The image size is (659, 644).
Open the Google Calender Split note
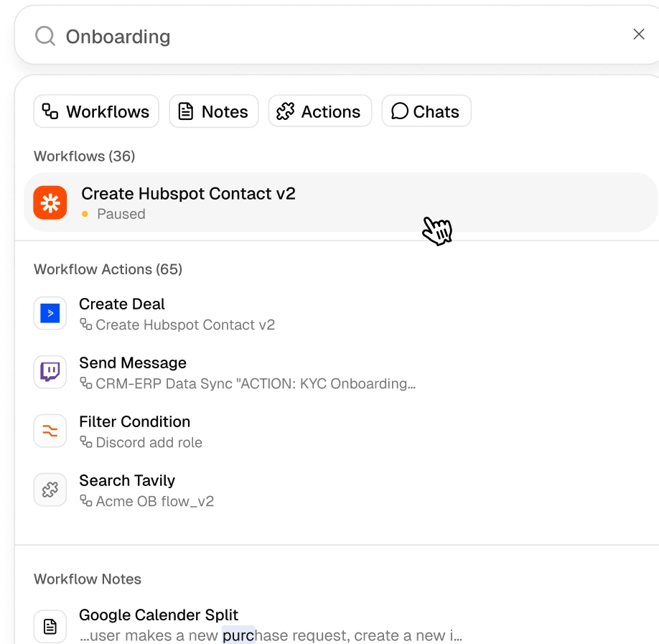(159, 615)
